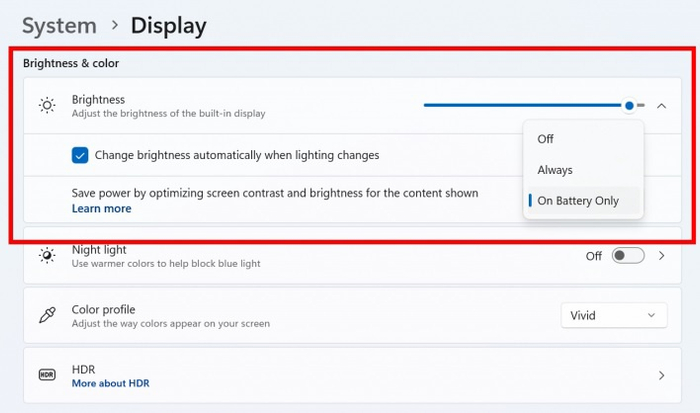This screenshot has width=700, height=413.
Task: Open the Vivid color profile dropdown
Action: tap(613, 316)
